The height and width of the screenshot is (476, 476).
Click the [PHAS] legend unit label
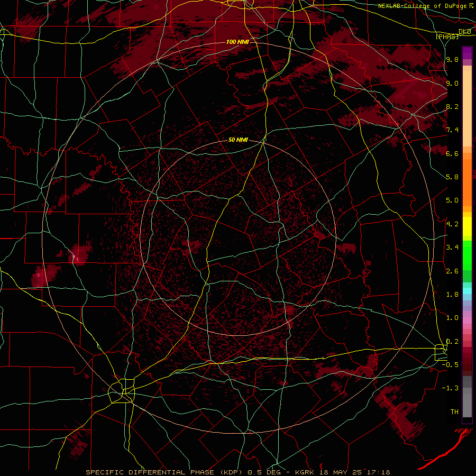tap(447, 36)
